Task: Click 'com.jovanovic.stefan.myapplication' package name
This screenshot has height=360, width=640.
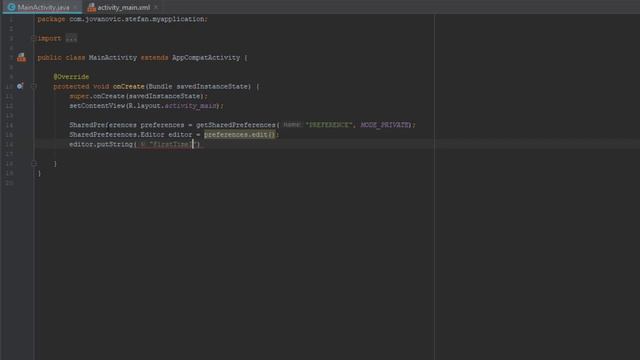Action: click(137, 19)
